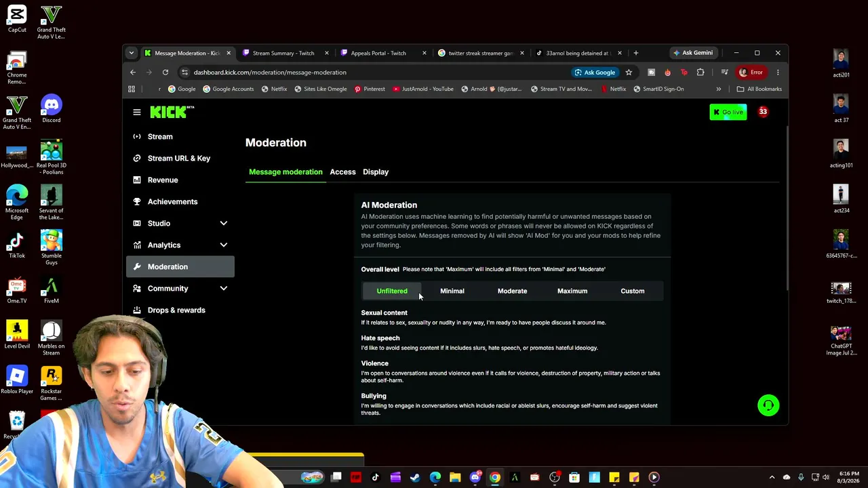Select the Unfiltered moderation level
Viewport: 868px width, 488px height.
point(392,291)
